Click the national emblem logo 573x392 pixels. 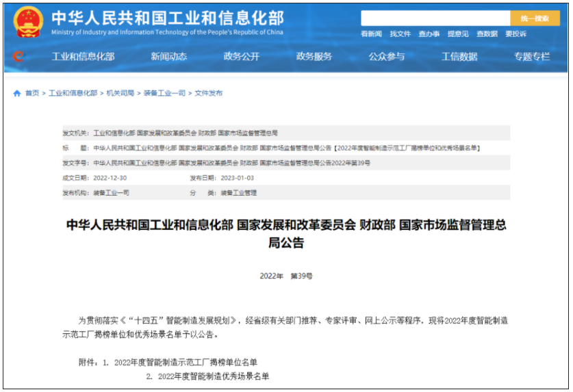(x=28, y=22)
